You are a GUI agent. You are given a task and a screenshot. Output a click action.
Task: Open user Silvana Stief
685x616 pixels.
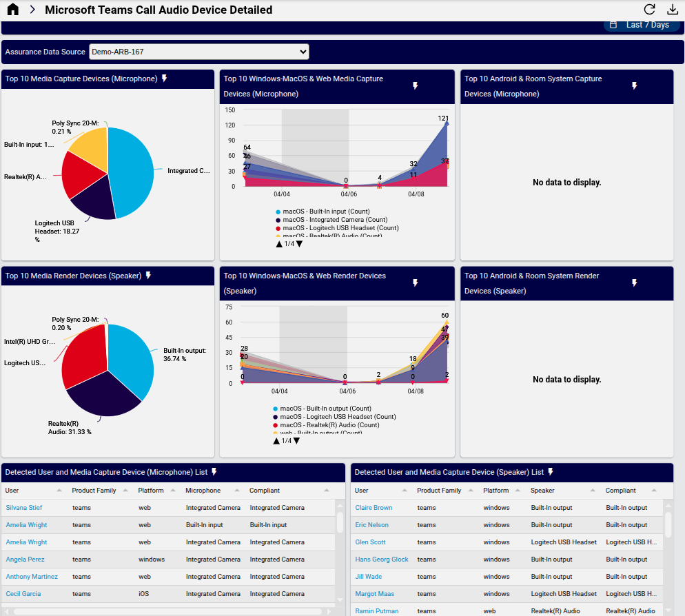click(24, 508)
